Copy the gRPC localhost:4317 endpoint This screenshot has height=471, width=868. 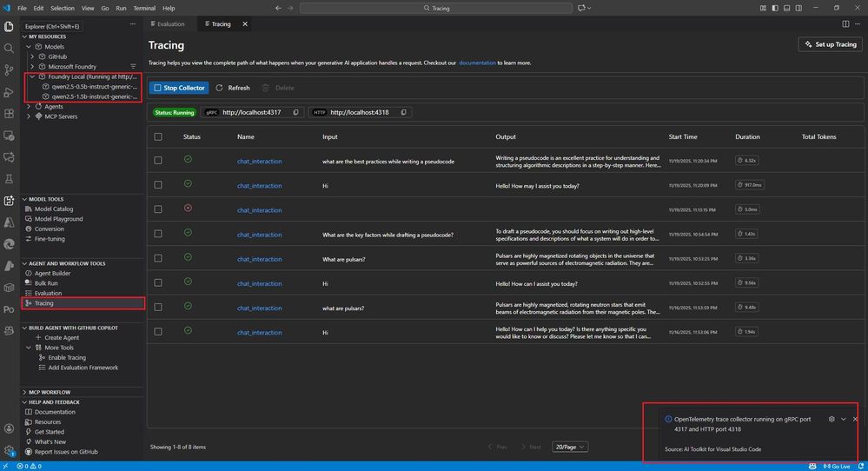click(x=296, y=112)
